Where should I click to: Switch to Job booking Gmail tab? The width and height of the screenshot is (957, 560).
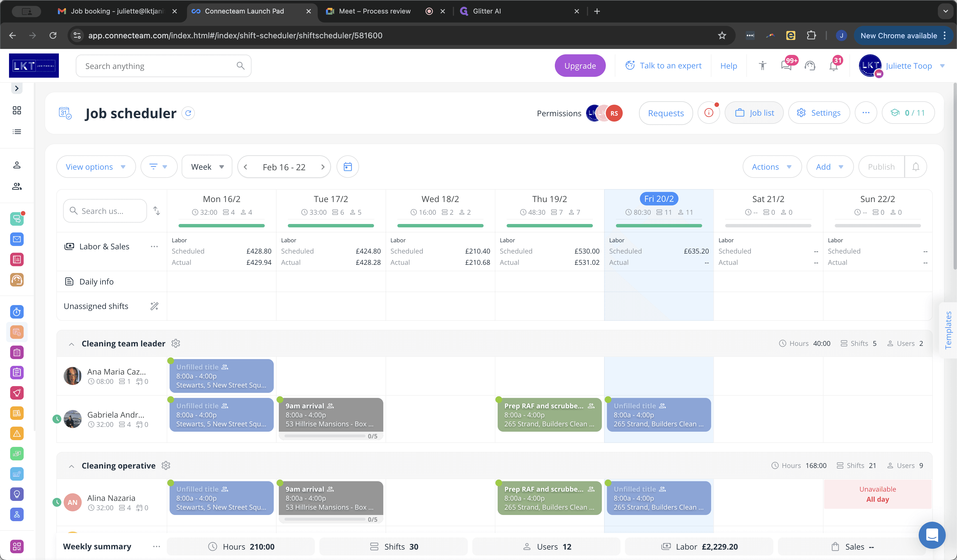[117, 11]
